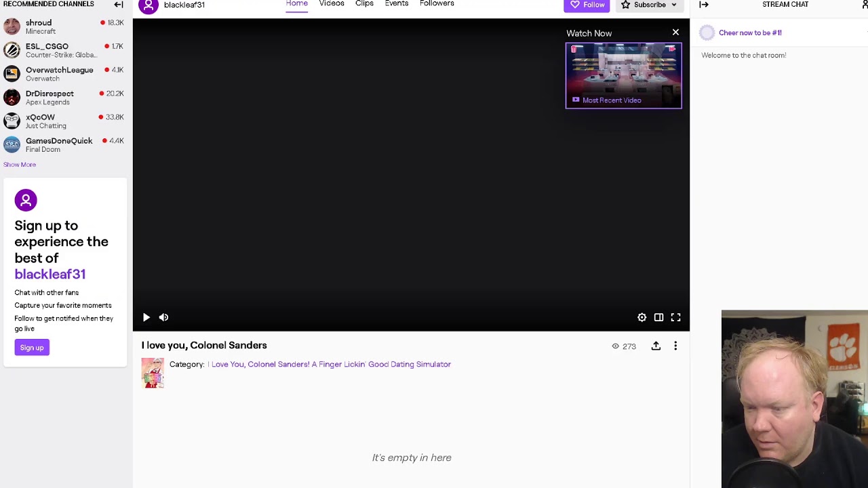Play the stream video
Viewport: 868px width, 488px height.
pos(146,317)
